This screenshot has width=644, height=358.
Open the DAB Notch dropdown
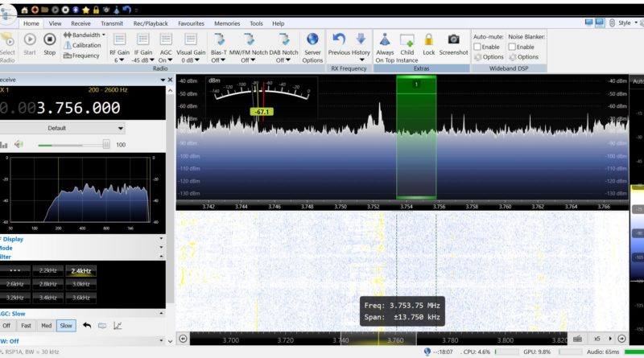coord(283,48)
